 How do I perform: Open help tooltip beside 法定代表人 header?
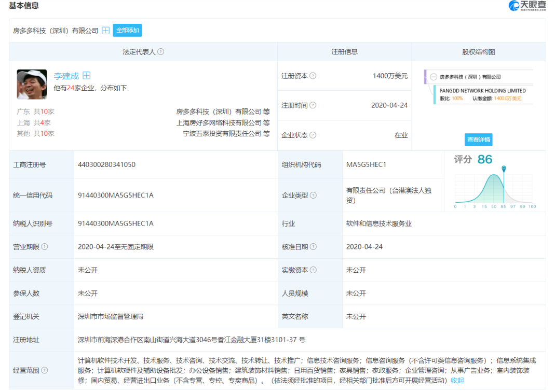pos(161,52)
